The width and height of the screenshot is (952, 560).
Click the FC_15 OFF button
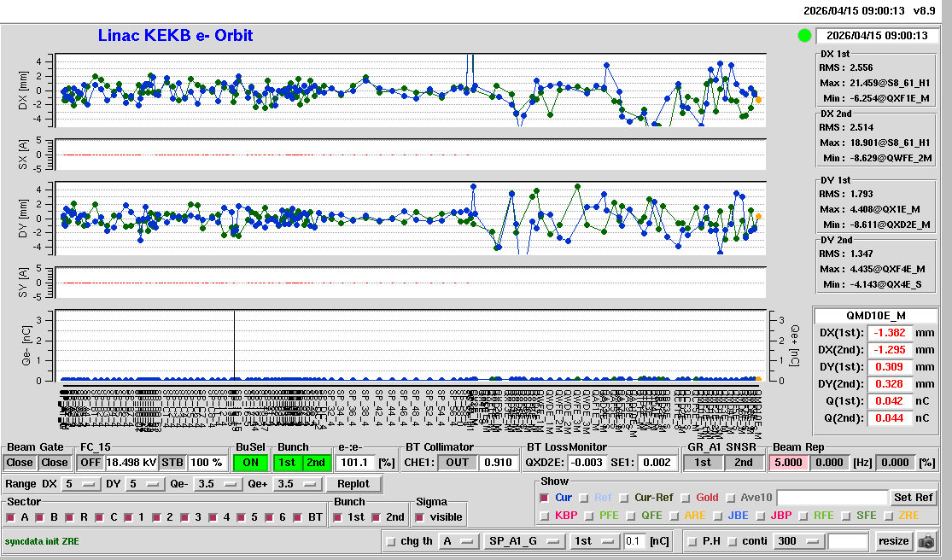tap(90, 462)
